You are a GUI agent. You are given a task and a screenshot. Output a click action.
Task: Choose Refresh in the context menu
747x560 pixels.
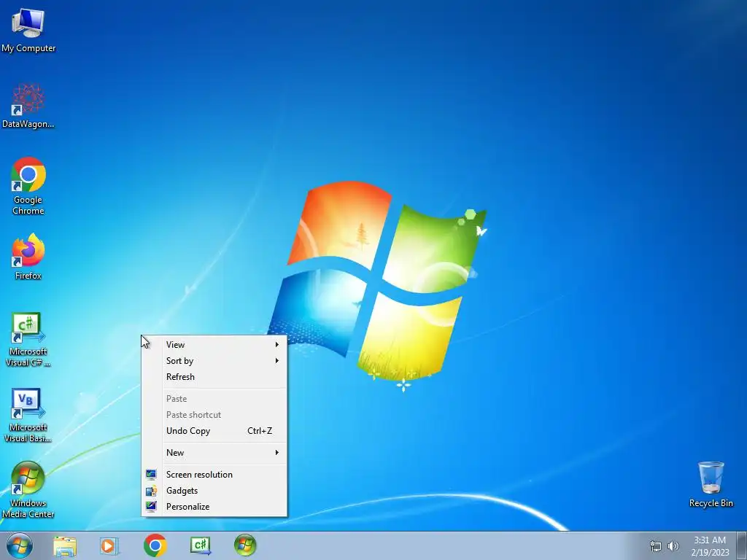214,377
